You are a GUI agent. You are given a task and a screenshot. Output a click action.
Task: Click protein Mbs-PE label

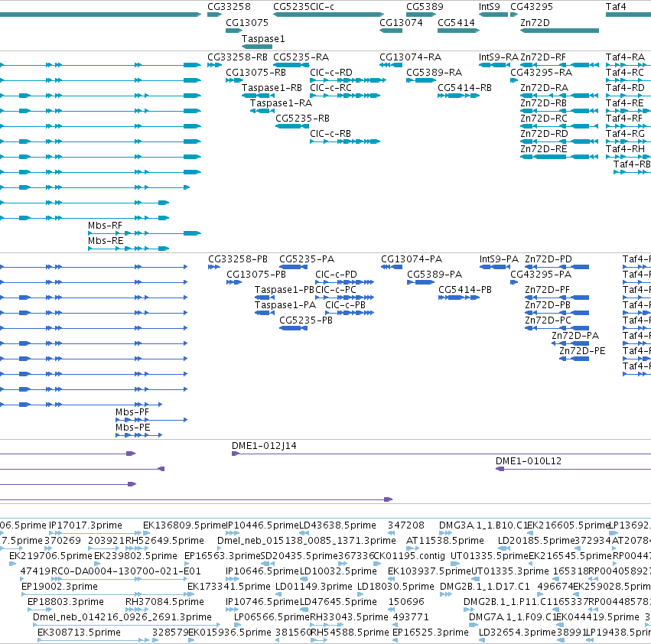click(x=132, y=428)
